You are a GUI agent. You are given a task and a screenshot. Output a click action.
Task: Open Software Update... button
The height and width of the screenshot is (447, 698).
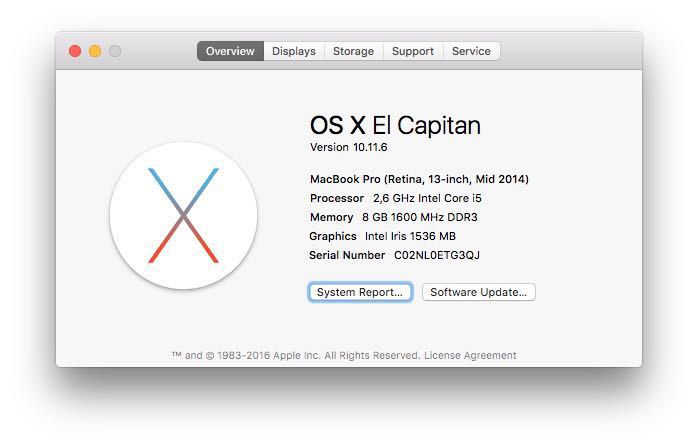tap(479, 292)
